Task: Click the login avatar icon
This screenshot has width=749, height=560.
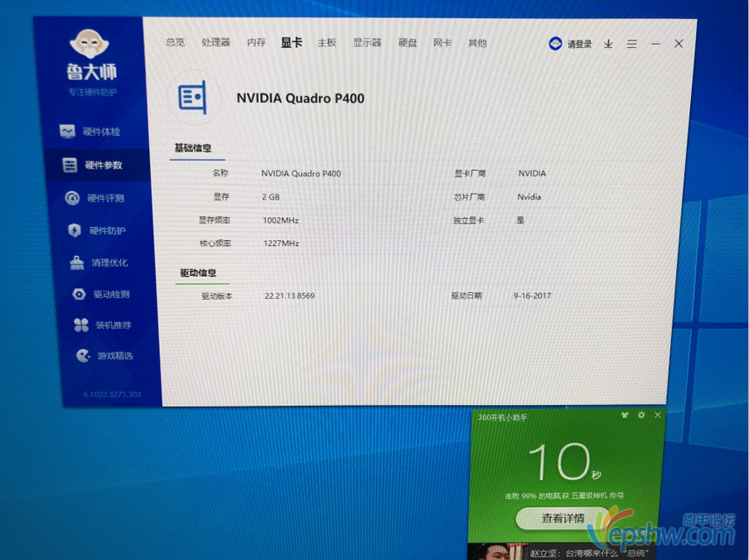Action: coord(555,43)
